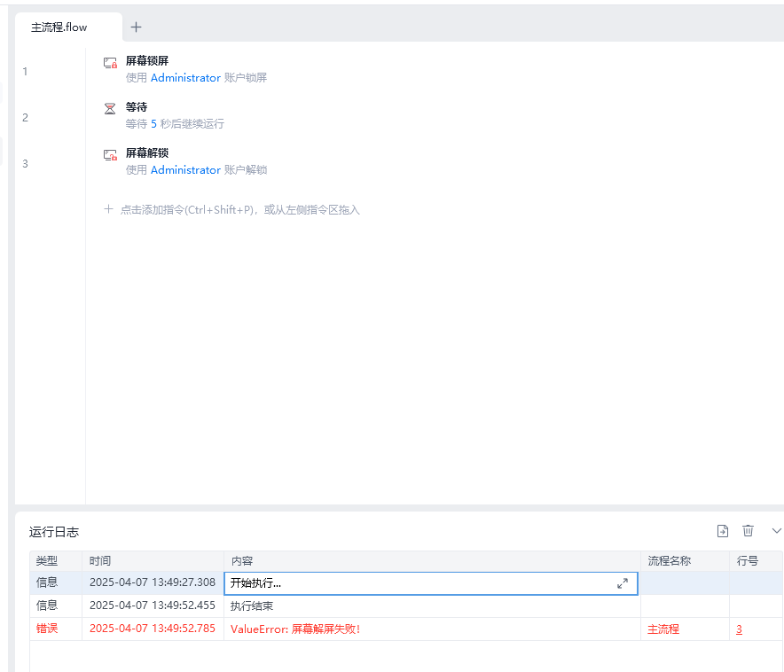The width and height of the screenshot is (784, 672).
Task: Export the run log using the file icon
Action: 723,530
